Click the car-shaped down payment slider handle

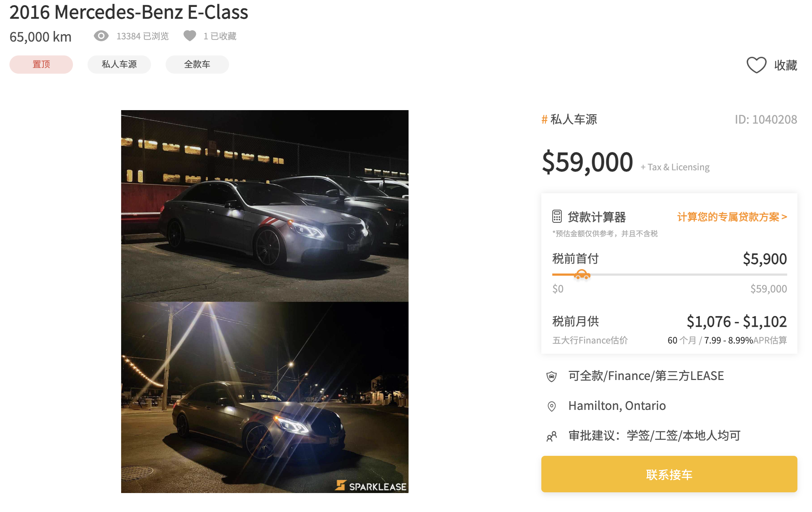click(582, 275)
